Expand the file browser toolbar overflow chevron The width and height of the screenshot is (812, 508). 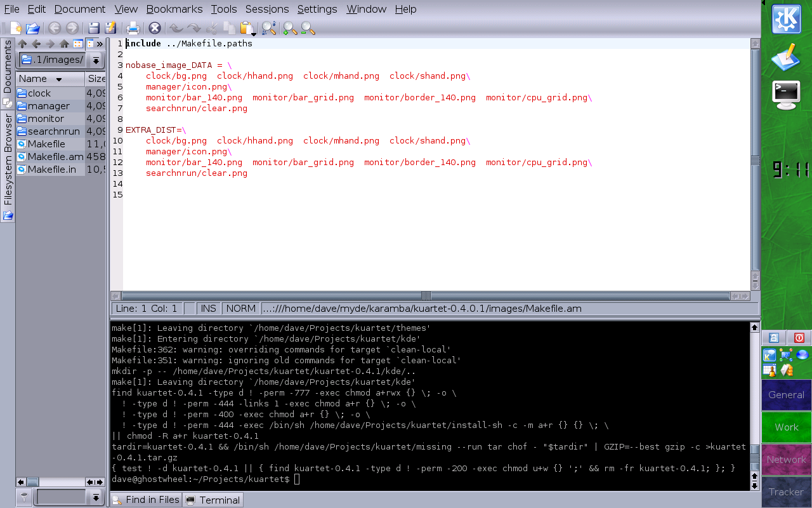100,44
